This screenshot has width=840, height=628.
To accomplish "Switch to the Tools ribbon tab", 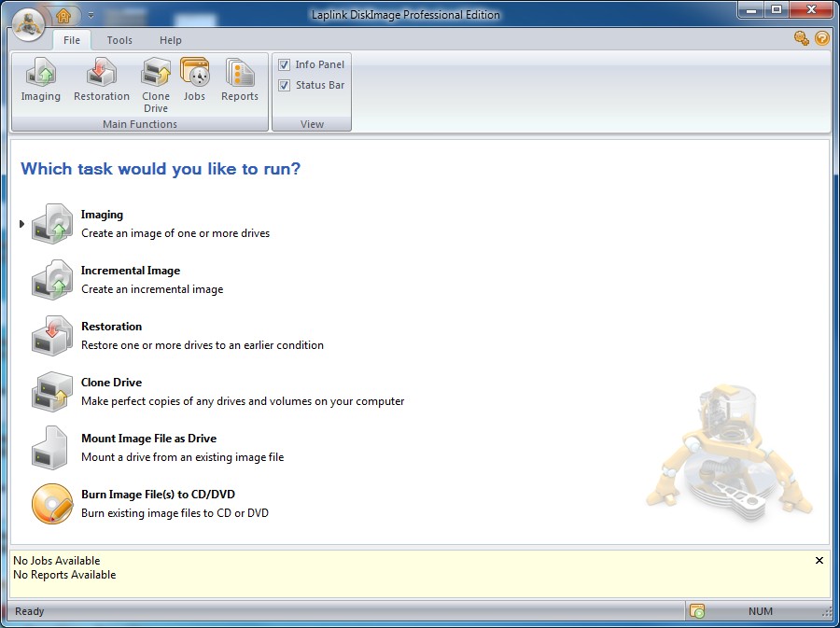I will (x=119, y=40).
